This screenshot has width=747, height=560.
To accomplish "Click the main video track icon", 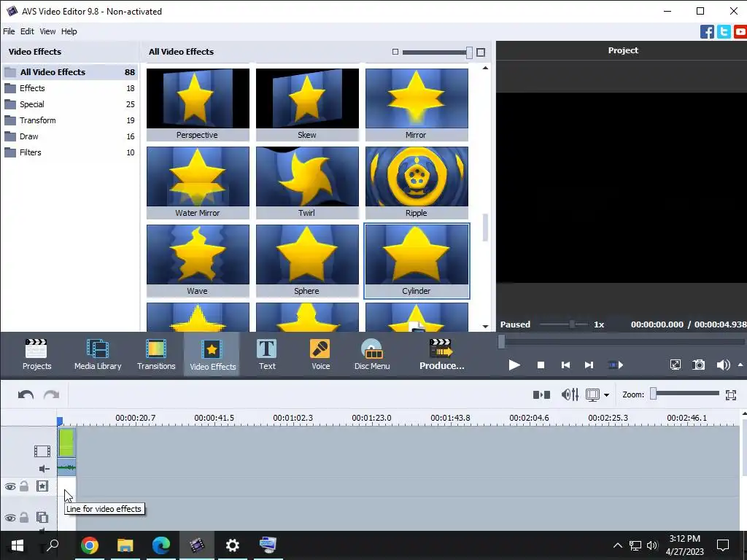I will 42,451.
